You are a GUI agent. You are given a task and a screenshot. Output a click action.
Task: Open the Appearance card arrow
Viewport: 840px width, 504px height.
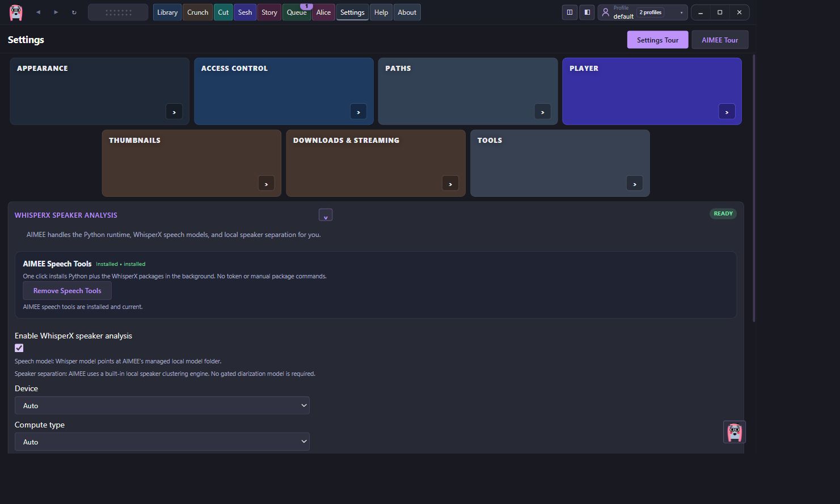coord(174,112)
